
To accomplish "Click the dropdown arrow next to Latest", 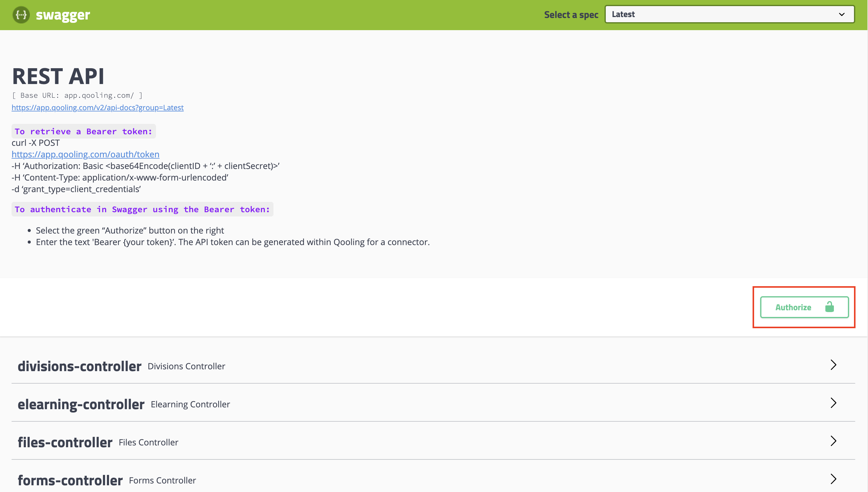I will click(x=841, y=15).
